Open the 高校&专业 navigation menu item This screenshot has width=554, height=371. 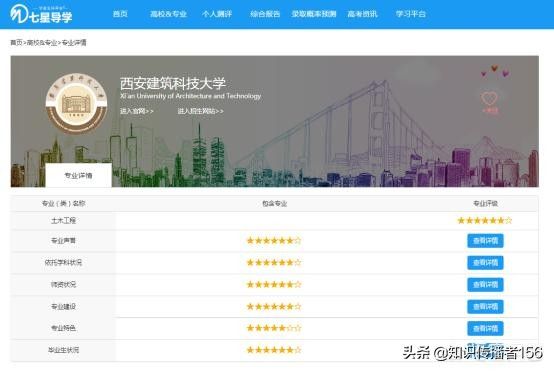pos(168,14)
